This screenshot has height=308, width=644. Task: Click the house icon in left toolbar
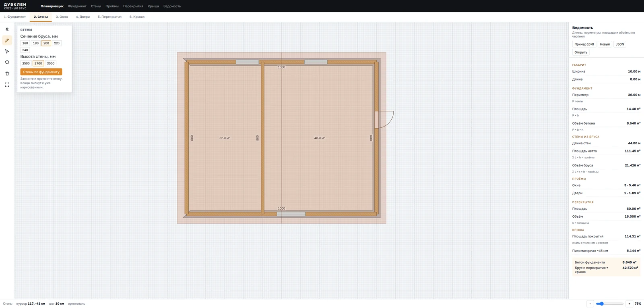(7, 29)
